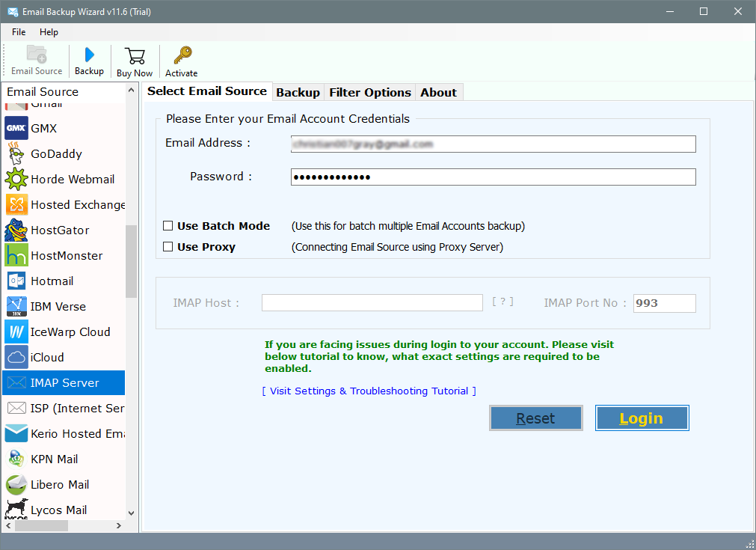Viewport: 756px width, 550px height.
Task: Select the Libero Mail icon
Action: tap(16, 484)
